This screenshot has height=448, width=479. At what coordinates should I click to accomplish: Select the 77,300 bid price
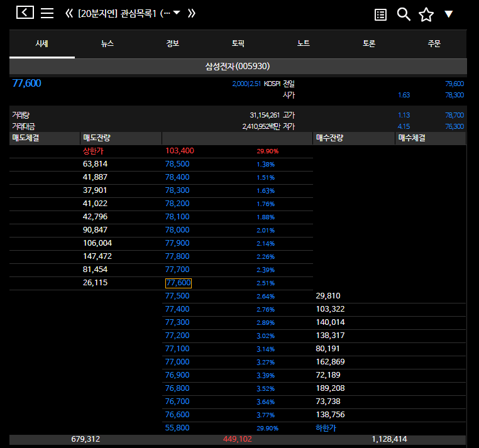(177, 322)
